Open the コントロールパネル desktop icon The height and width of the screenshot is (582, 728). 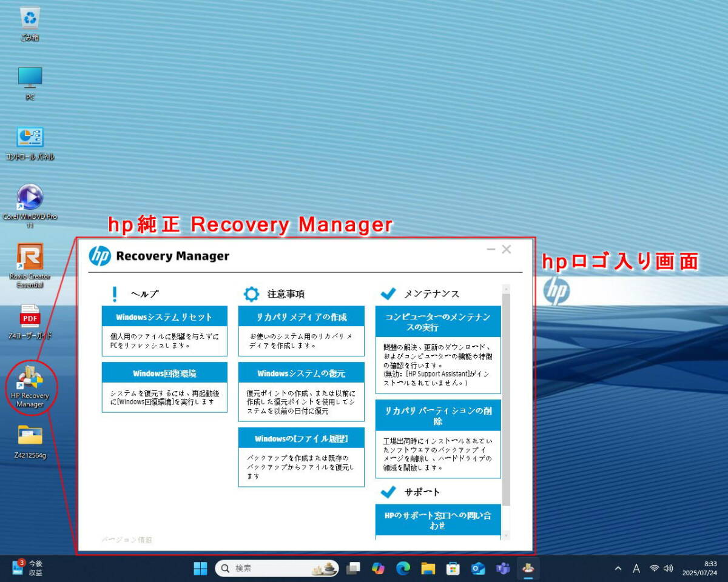tap(30, 143)
